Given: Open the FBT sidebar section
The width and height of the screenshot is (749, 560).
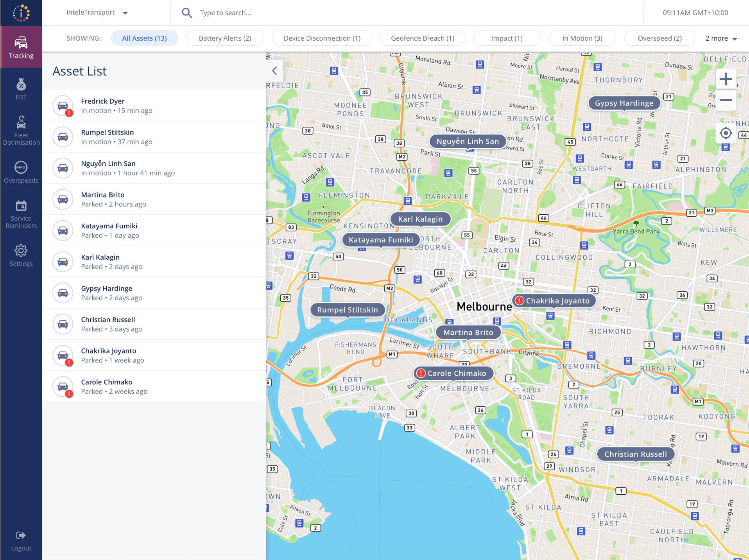Looking at the screenshot, I should tap(21, 89).
